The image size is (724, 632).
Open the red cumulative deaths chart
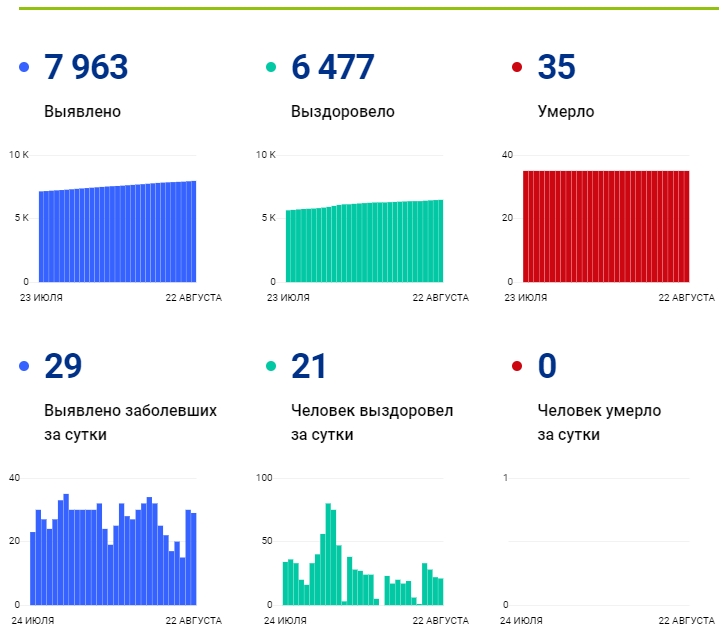(x=606, y=226)
